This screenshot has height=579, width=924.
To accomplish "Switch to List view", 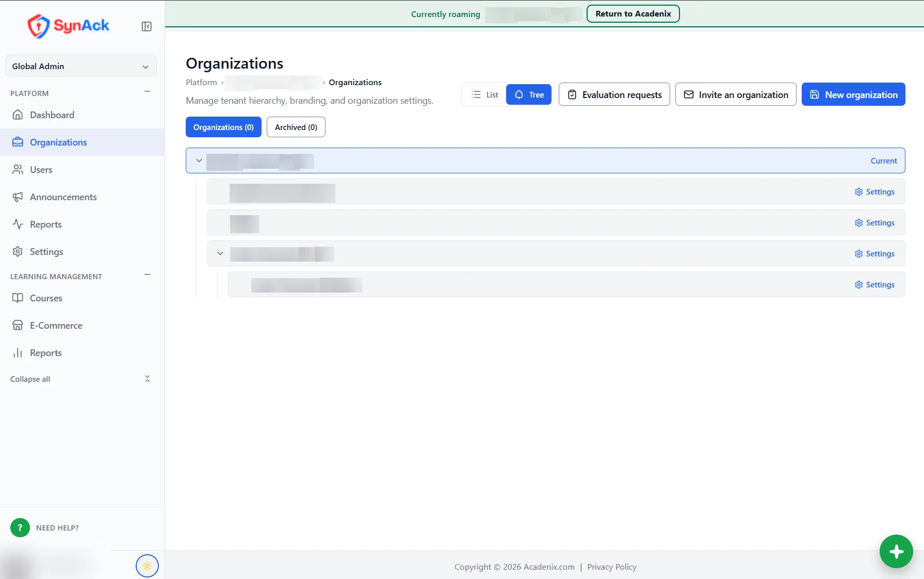I will (484, 94).
